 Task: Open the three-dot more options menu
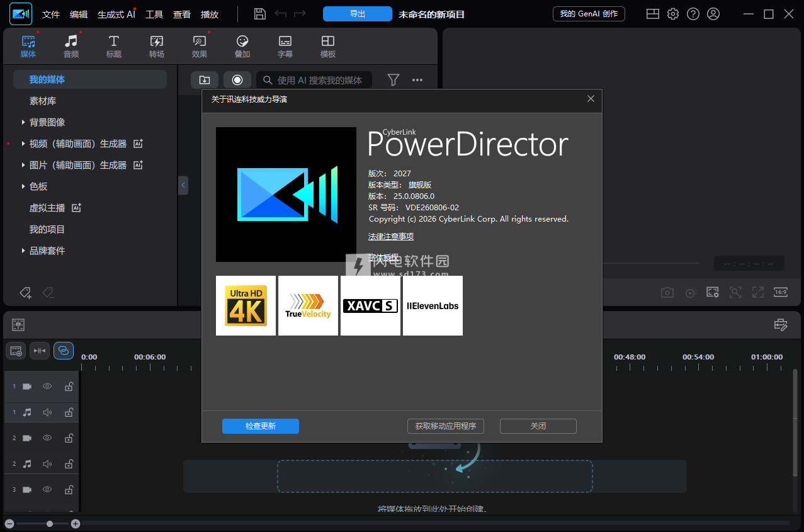click(417, 80)
